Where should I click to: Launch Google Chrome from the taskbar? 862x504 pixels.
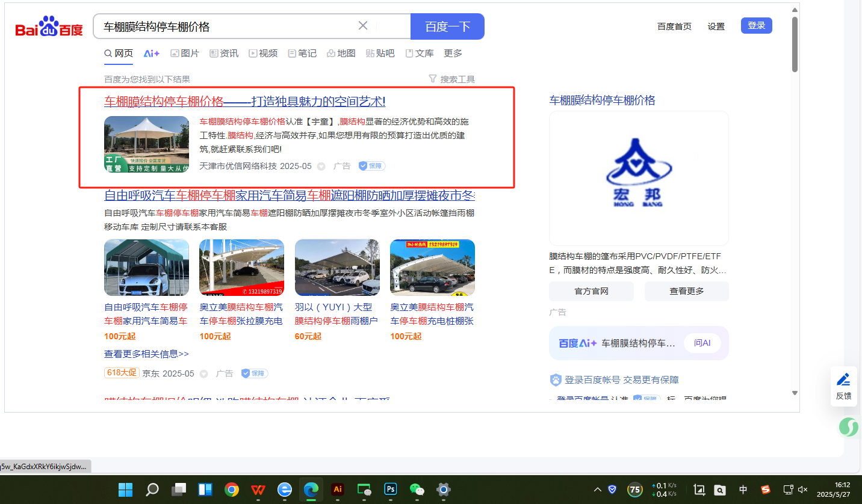232,490
